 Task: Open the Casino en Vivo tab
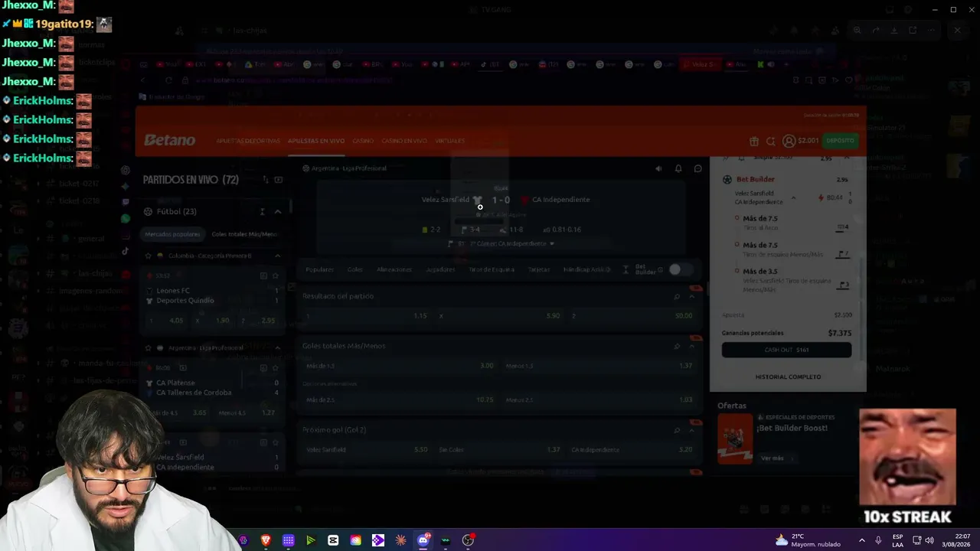[x=404, y=141]
